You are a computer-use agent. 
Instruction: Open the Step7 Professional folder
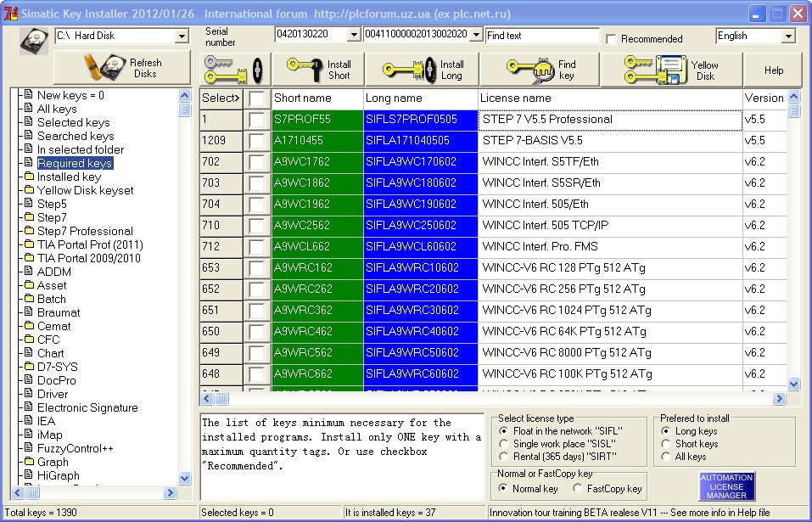(84, 231)
